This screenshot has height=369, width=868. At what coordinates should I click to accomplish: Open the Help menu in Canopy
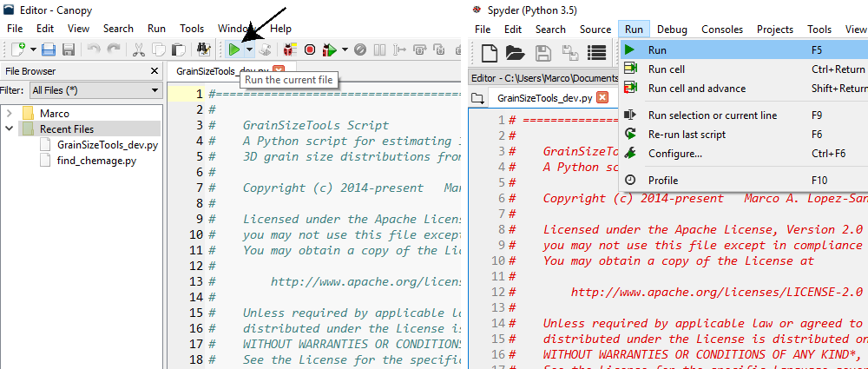[x=280, y=29]
